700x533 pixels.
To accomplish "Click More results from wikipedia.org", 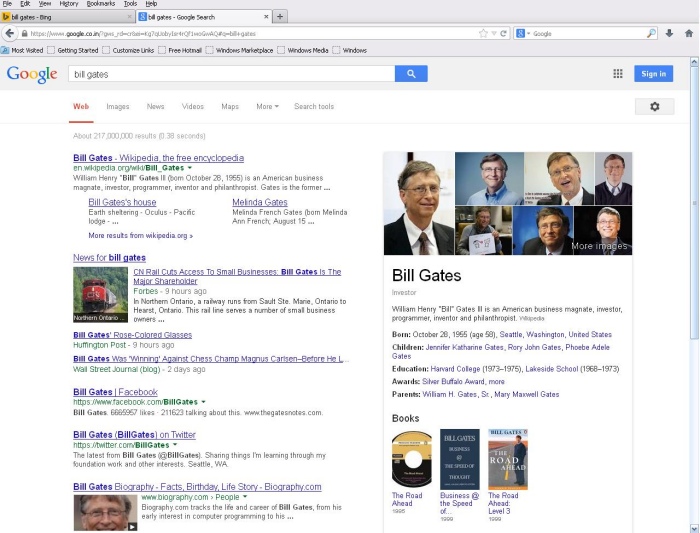I will 141,236.
